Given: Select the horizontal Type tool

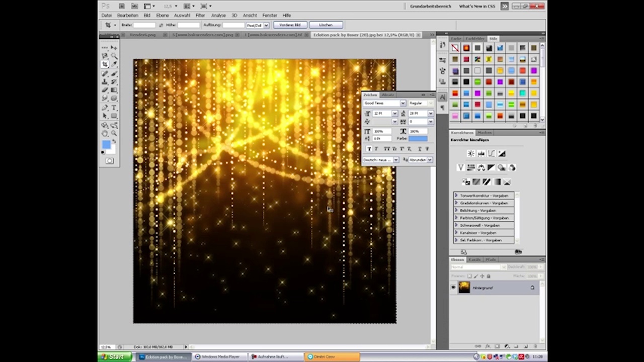Looking at the screenshot, I should pos(114,107).
